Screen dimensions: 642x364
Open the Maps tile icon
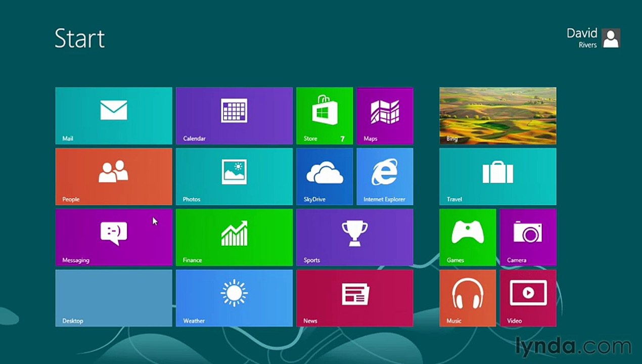point(385,111)
